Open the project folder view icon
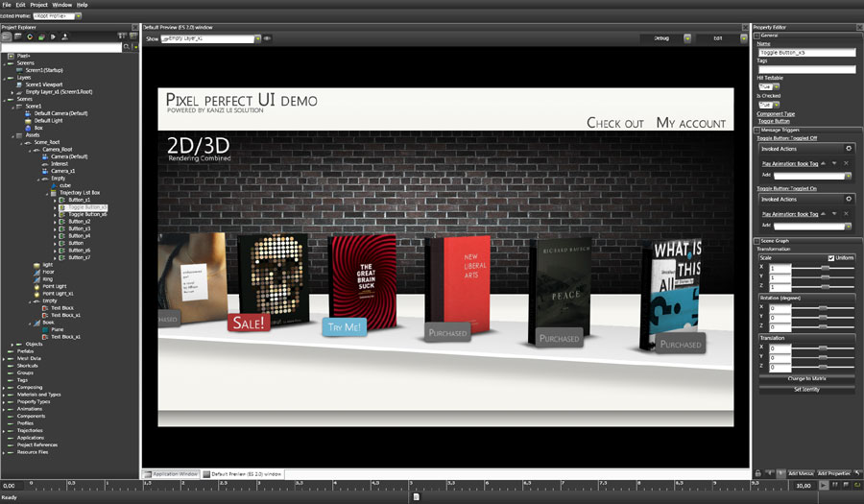 tap(6, 36)
